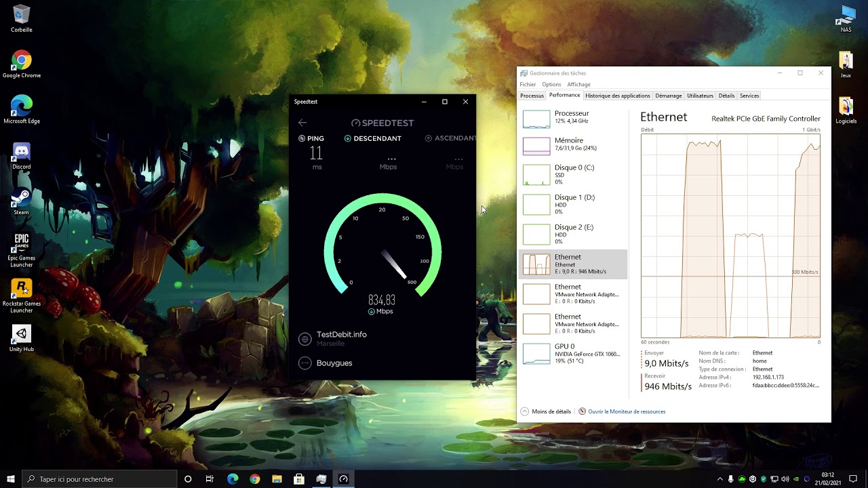Open the notification center icon

[853, 479]
